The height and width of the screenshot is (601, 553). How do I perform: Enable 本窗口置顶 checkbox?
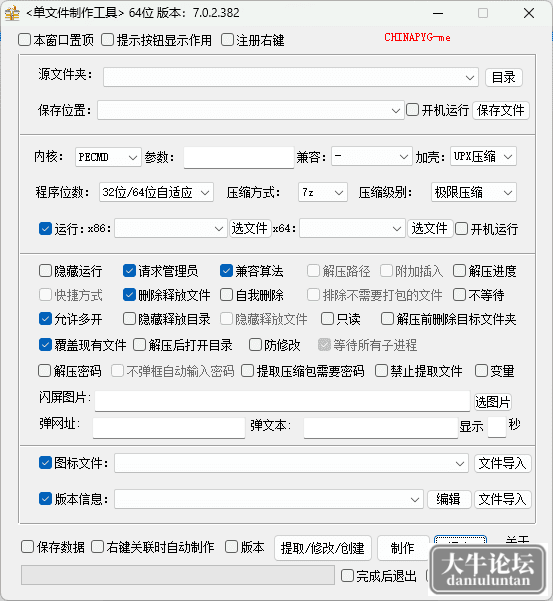[x=25, y=40]
